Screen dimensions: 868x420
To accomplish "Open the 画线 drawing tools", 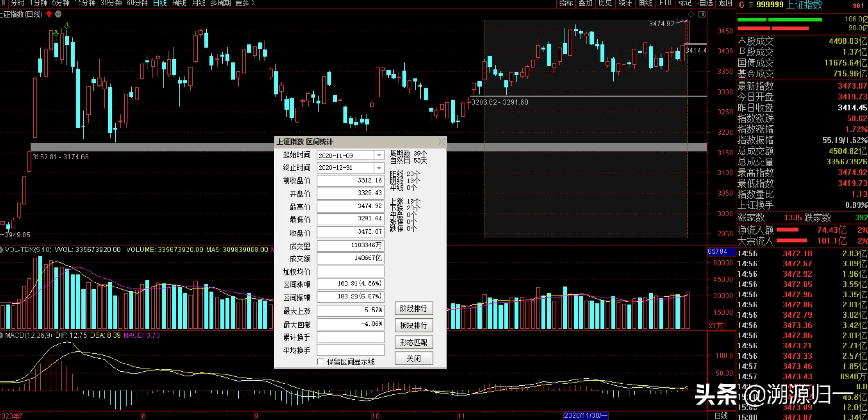I will [645, 3].
